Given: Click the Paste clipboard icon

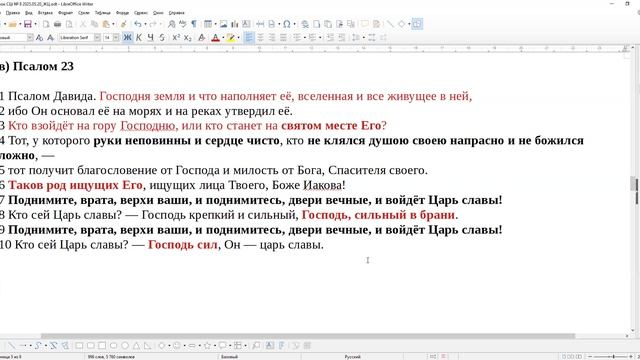Looking at the screenshot, I should point(106,24).
